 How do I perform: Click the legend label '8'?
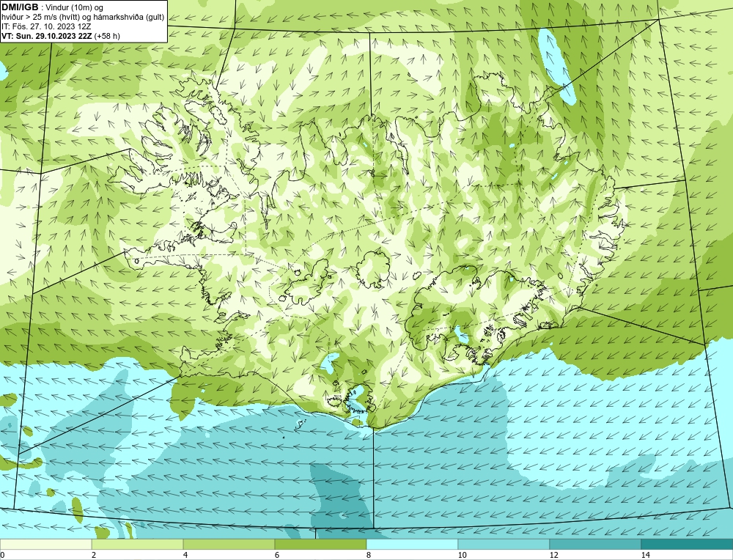[x=369, y=555]
